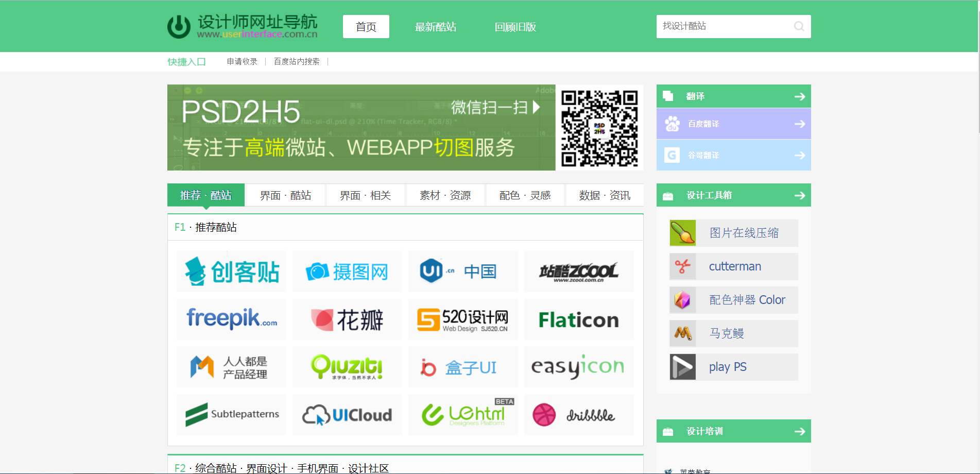The height and width of the screenshot is (474, 980).
Task: Expand the 设计工具箱 section arrow
Action: click(799, 195)
